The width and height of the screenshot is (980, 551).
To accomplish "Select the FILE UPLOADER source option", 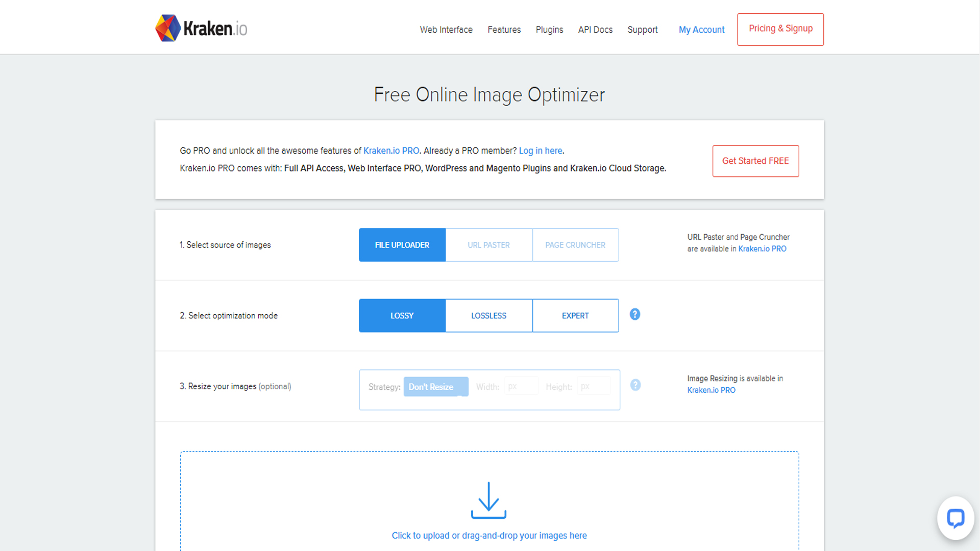I will click(x=402, y=245).
